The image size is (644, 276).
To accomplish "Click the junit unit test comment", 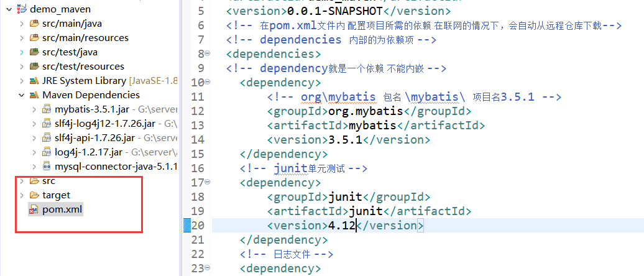I will pos(303,168).
